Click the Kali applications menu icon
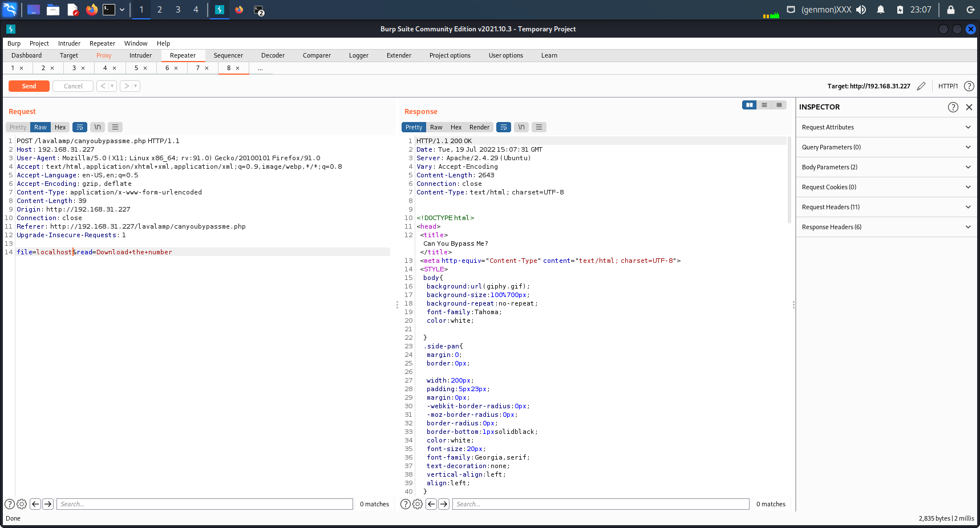The image size is (980, 528). coord(10,10)
